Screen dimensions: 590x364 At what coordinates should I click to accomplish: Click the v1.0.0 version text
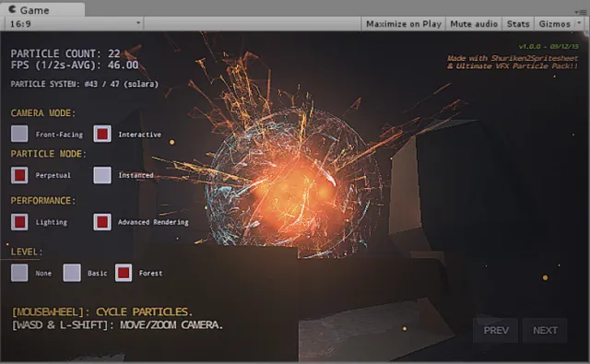[549, 47]
